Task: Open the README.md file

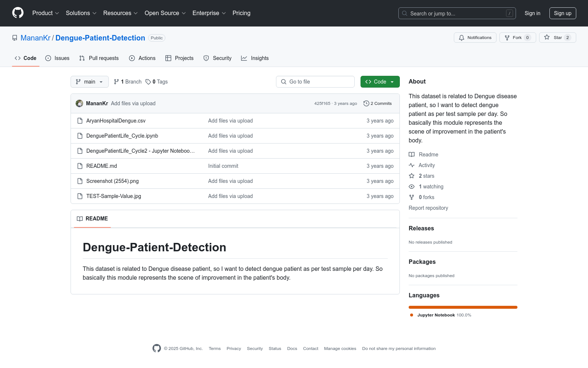Action: pyautogui.click(x=101, y=166)
